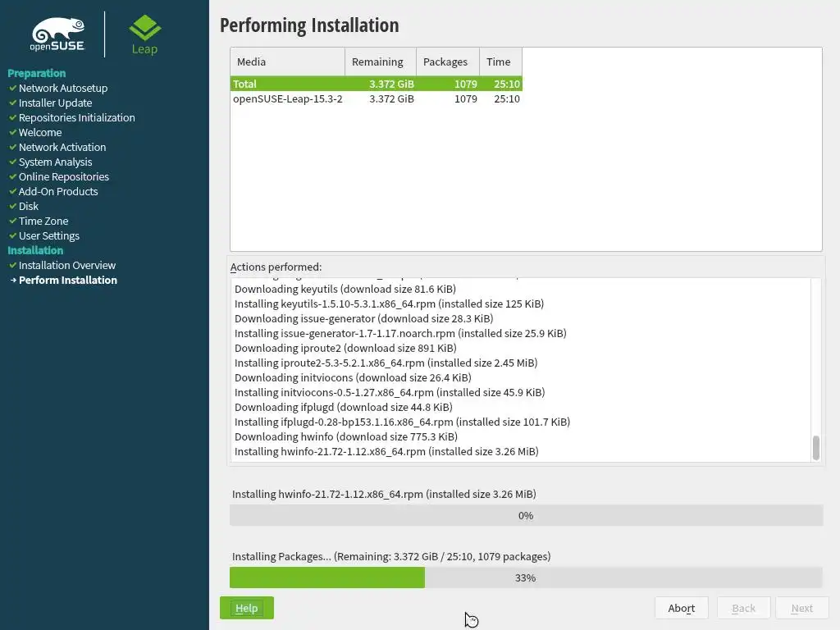Select the Total row in media table
840x630 pixels.
376,84
